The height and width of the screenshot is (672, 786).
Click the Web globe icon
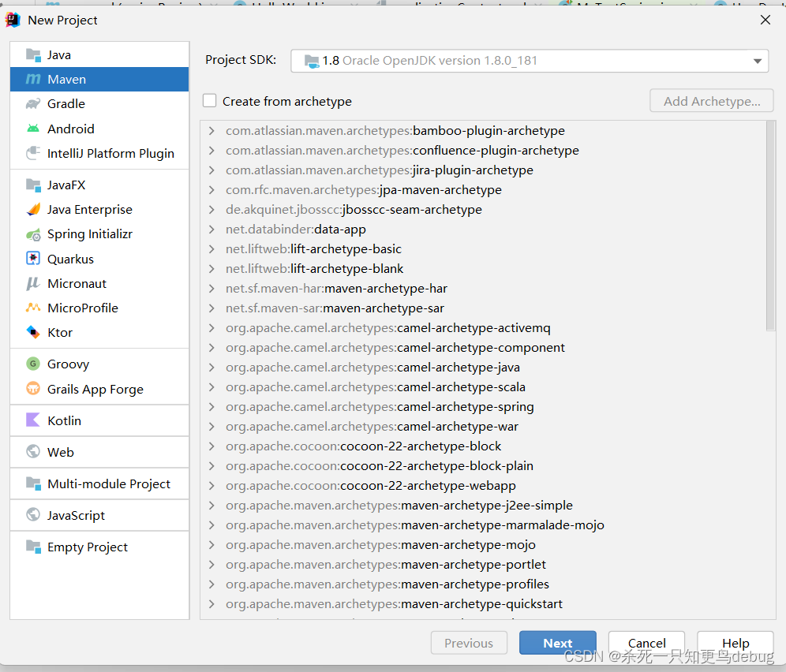[x=33, y=451]
